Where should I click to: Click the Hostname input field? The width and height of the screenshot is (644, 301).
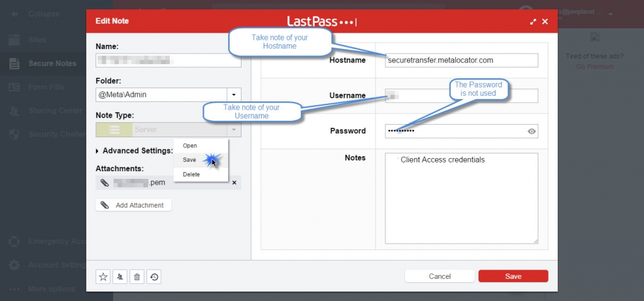(461, 60)
